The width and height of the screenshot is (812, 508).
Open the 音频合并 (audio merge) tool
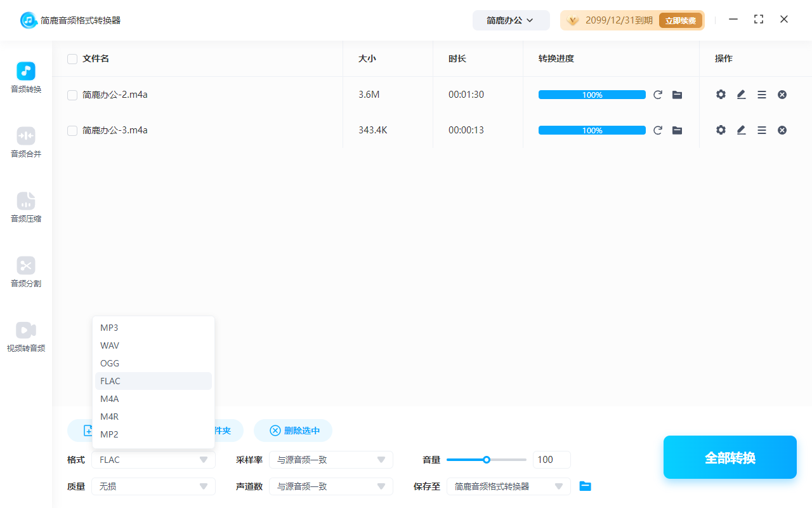(x=25, y=142)
